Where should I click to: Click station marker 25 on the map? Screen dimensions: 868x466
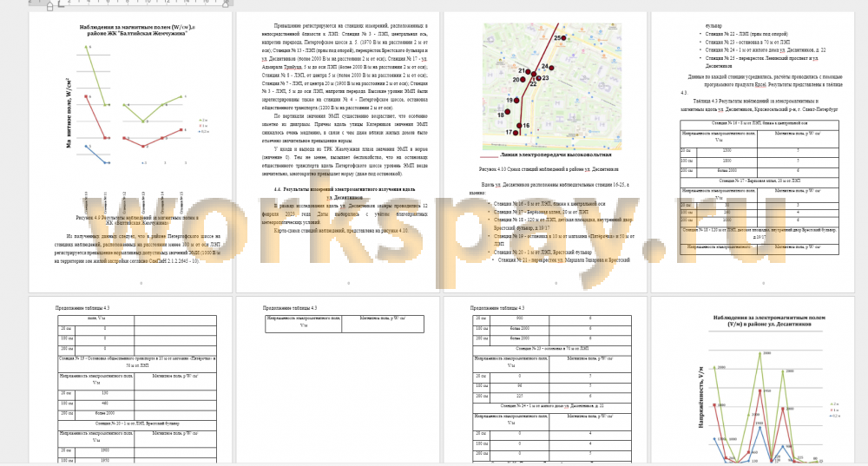(x=563, y=37)
